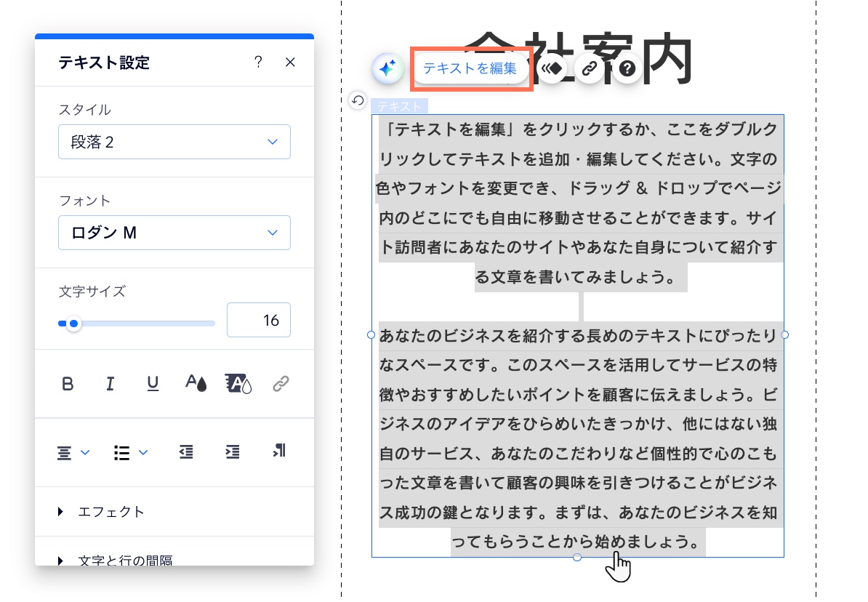This screenshot has width=868, height=602.
Task: Click the link icon in floating toolbar
Action: [590, 69]
